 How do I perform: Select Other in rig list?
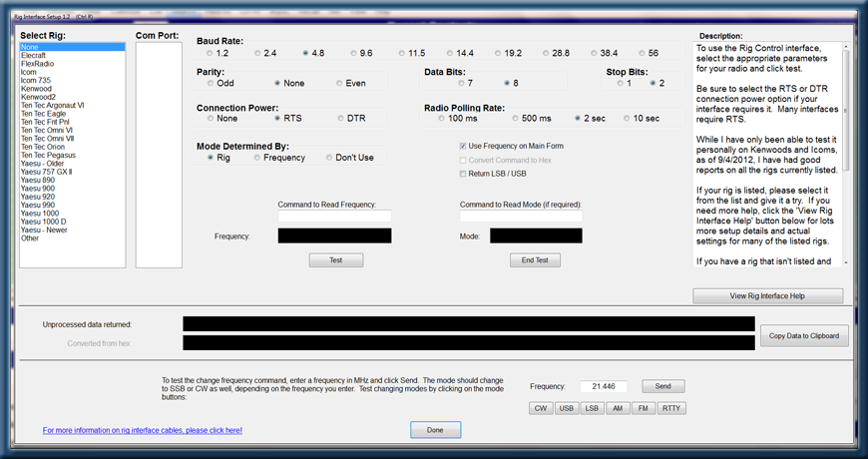tap(73, 238)
